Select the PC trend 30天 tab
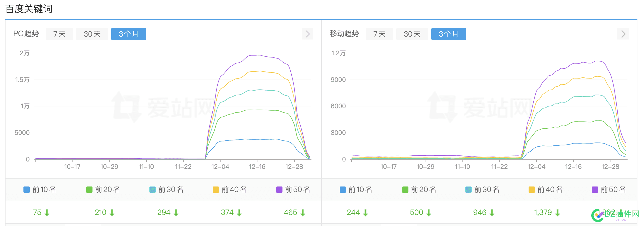644x226 pixels. tap(92, 34)
